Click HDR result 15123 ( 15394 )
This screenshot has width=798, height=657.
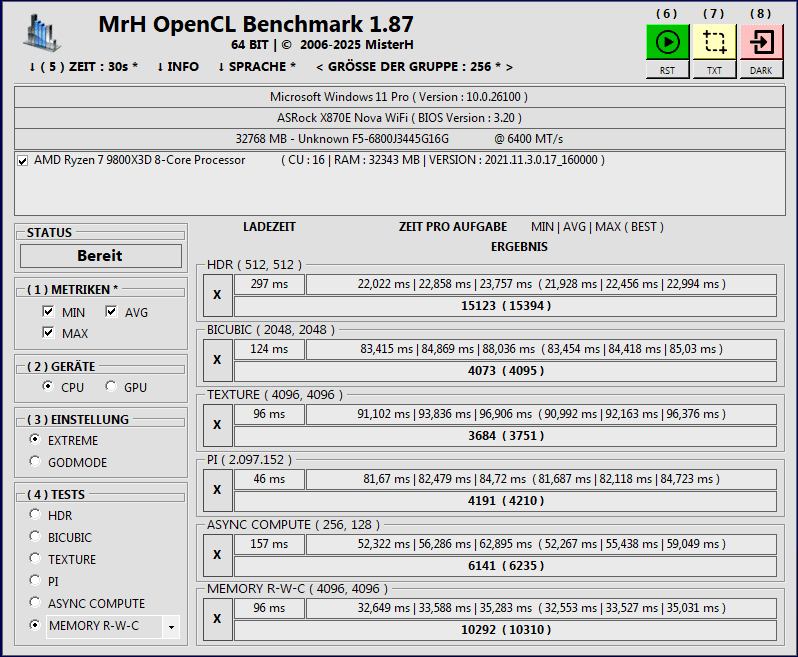[505, 306]
